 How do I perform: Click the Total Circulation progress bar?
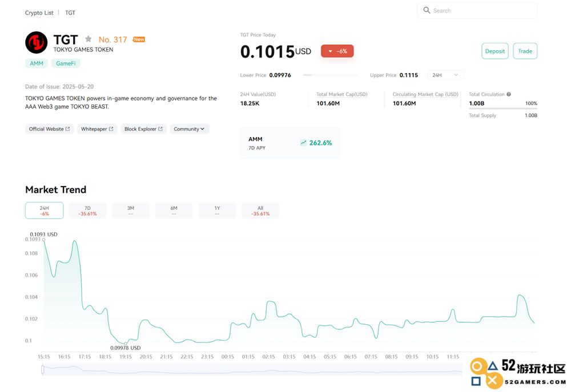click(503, 108)
